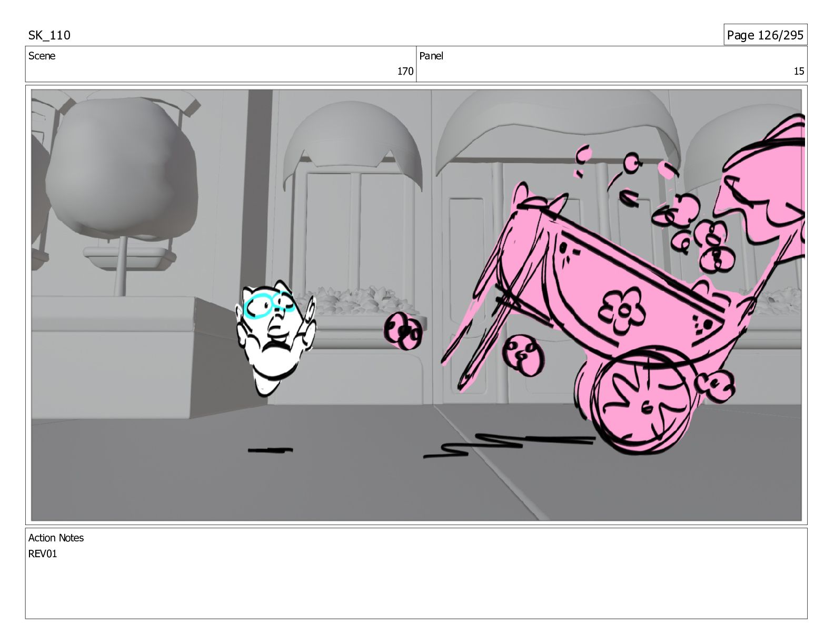Click the Page 126/295 indicator
The image size is (834, 644).
click(x=765, y=35)
